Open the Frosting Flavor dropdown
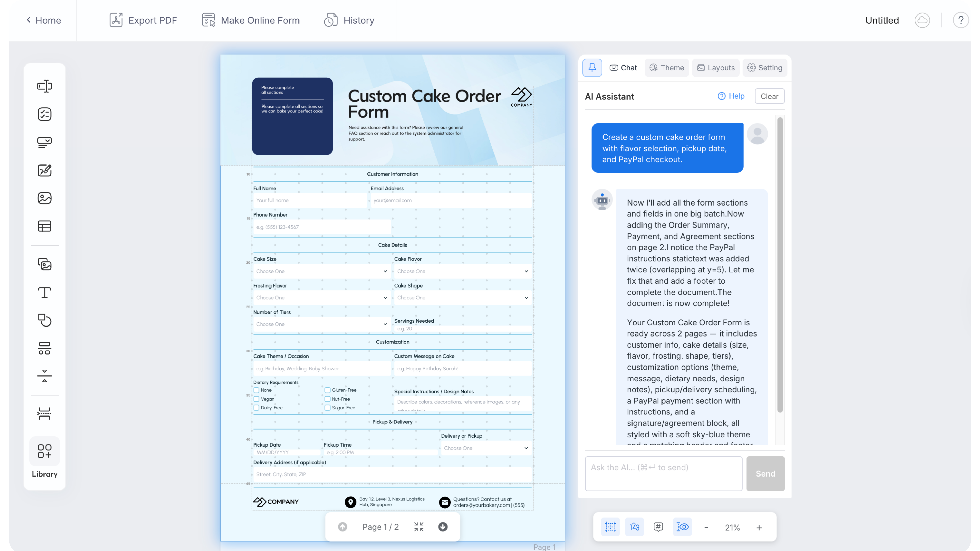Viewport: 980px width, 551px height. [x=322, y=298]
